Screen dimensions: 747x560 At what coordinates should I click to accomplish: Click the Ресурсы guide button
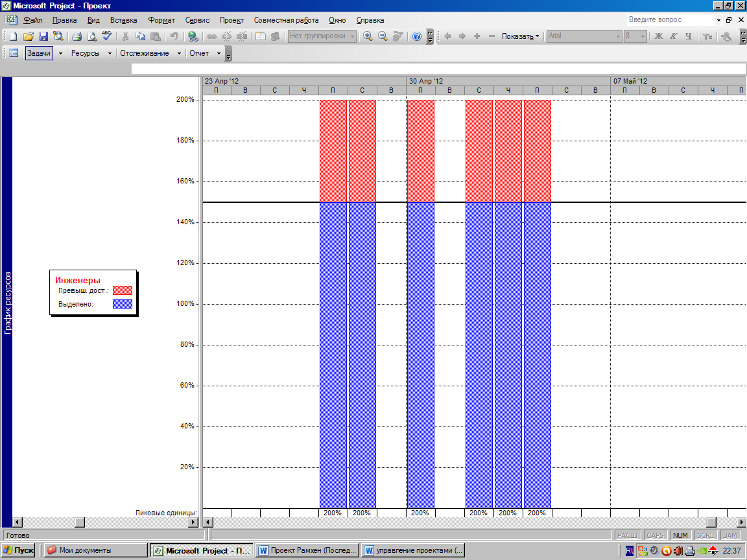pyautogui.click(x=86, y=53)
